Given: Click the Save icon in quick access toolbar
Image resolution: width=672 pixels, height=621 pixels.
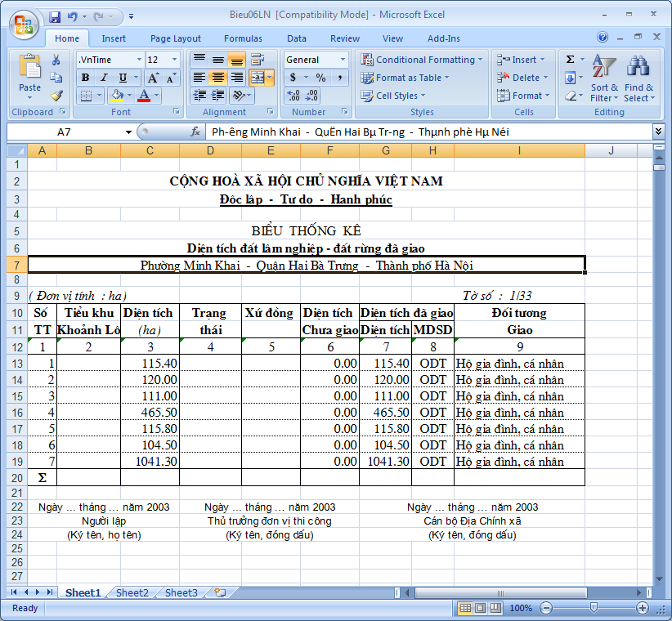Looking at the screenshot, I should 55,16.
